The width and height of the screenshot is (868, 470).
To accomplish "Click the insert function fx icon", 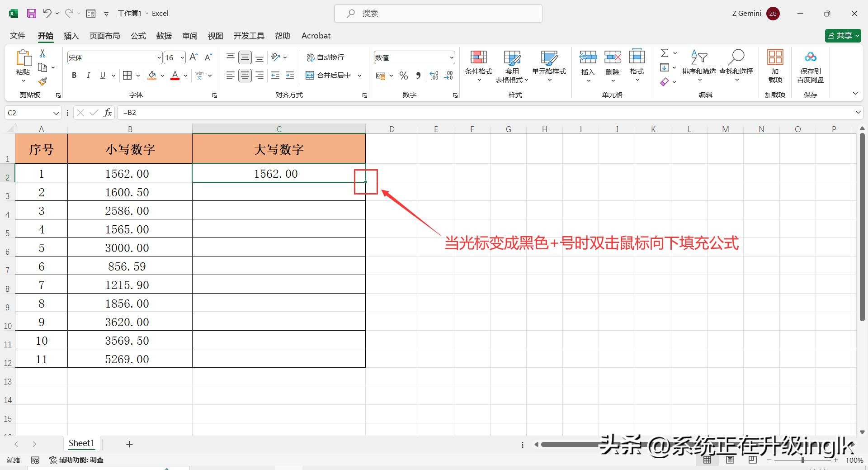I will 108,113.
